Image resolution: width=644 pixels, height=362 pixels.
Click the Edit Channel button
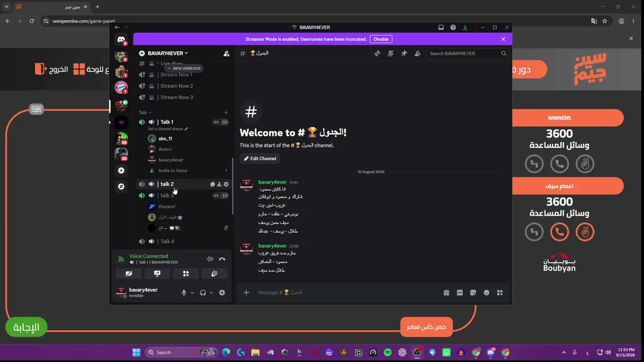(x=260, y=158)
